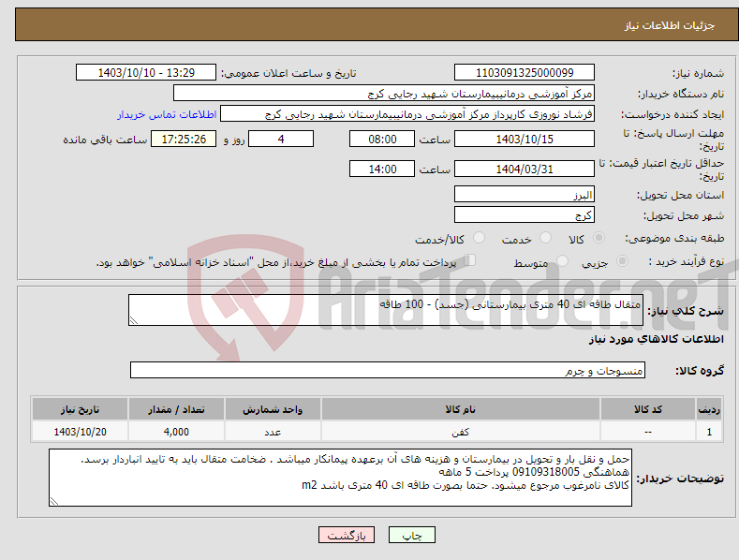
Task: Click the price validity date 1404/03/31
Action: click(x=525, y=169)
